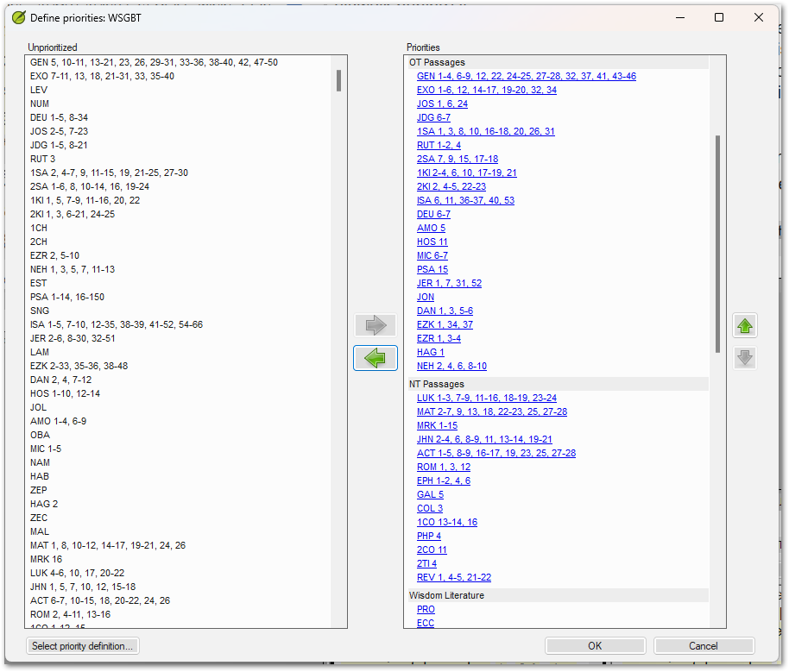Open PRO under Wisdom Literature
This screenshot has height=672, width=789.
point(427,609)
